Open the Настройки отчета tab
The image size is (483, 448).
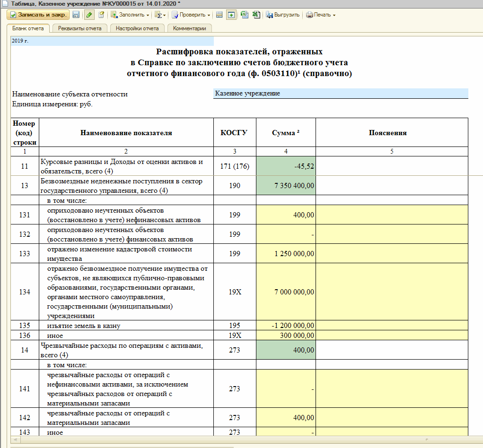click(138, 28)
